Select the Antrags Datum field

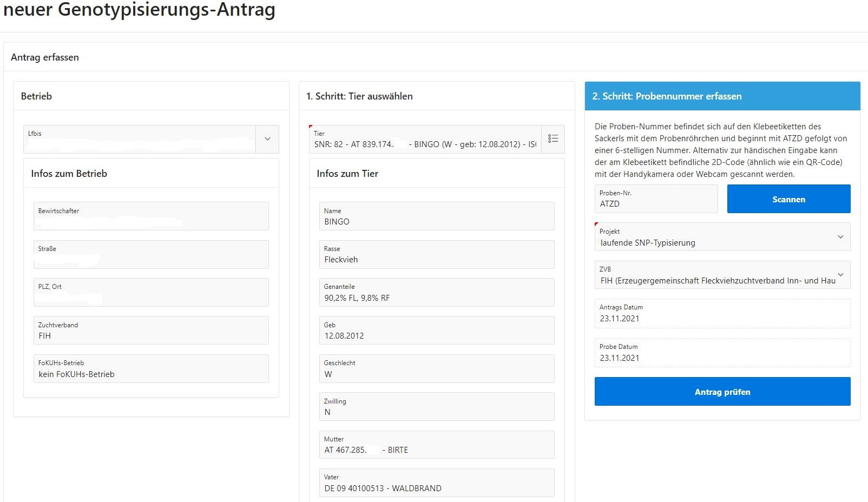pos(722,314)
